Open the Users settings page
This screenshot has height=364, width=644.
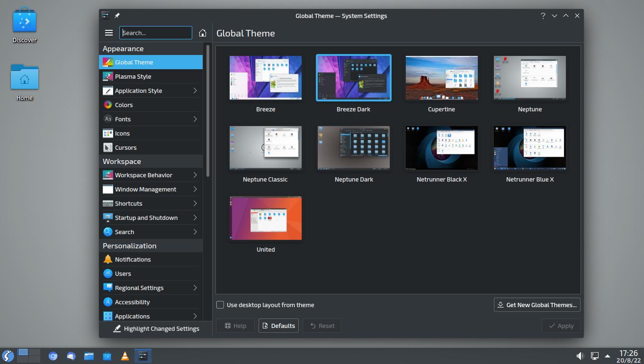pyautogui.click(x=151, y=273)
